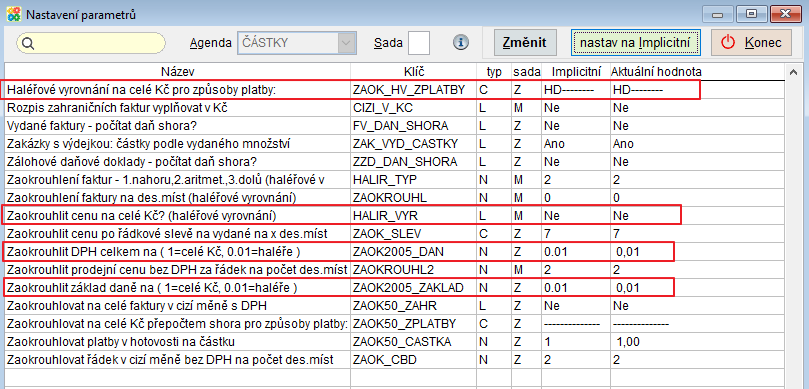Click key cell ZAOK50_ZAHR
The image size is (809, 389).
tap(414, 305)
